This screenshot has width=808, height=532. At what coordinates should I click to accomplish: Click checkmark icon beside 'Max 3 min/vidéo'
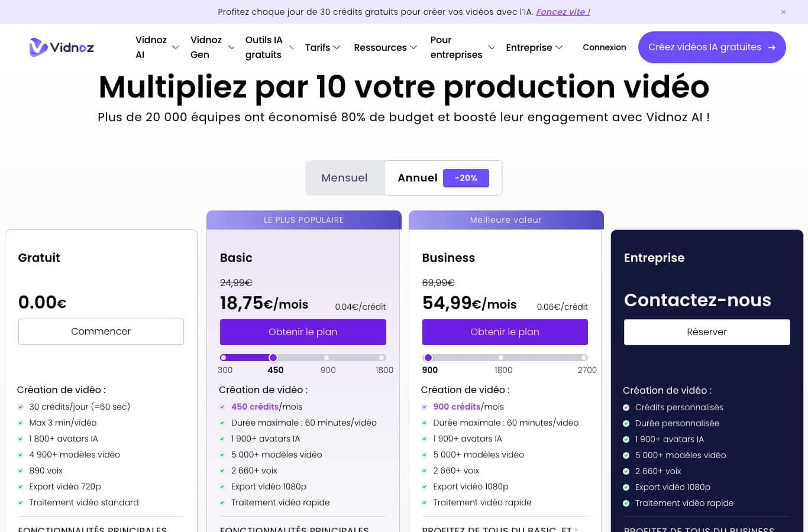pos(21,423)
